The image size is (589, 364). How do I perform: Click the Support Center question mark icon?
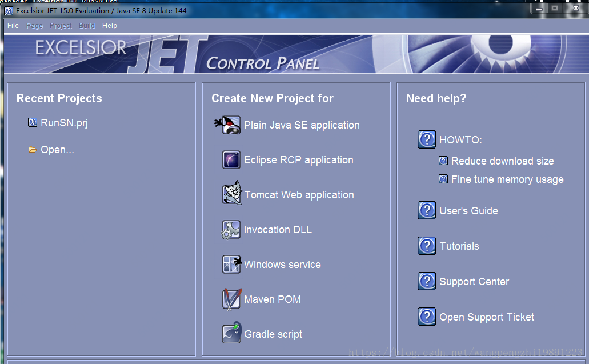tap(427, 281)
